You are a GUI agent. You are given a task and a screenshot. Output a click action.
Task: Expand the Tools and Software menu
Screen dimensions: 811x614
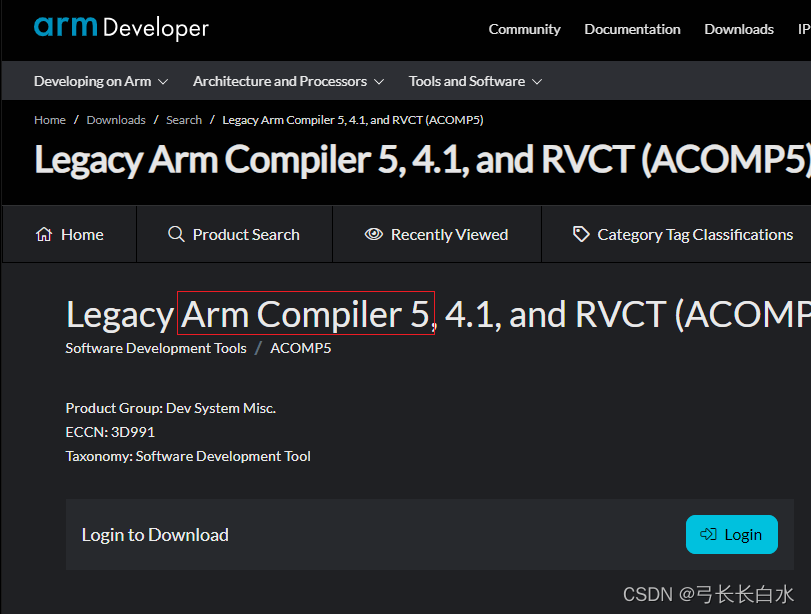[x=475, y=81]
